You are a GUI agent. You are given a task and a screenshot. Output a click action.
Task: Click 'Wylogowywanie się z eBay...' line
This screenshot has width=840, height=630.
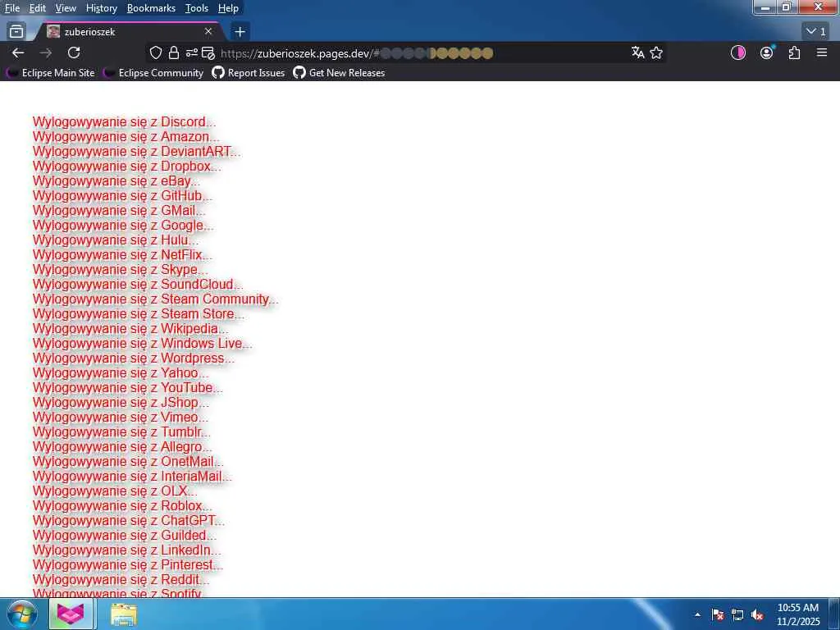(x=116, y=180)
